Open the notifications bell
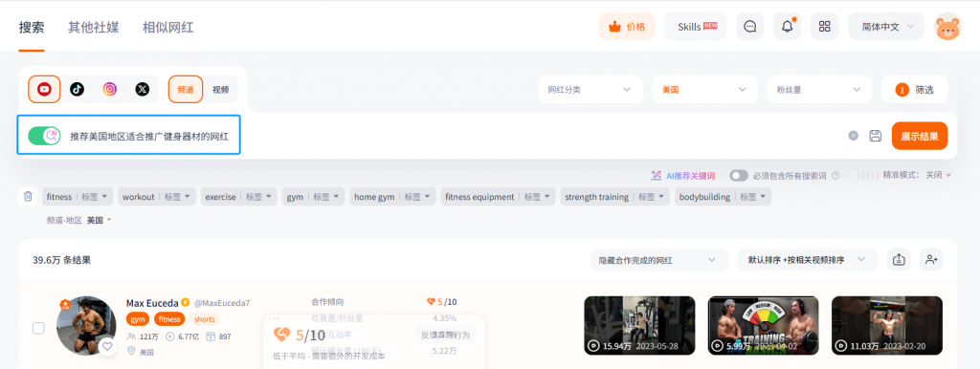This screenshot has width=980, height=369. 788,26
